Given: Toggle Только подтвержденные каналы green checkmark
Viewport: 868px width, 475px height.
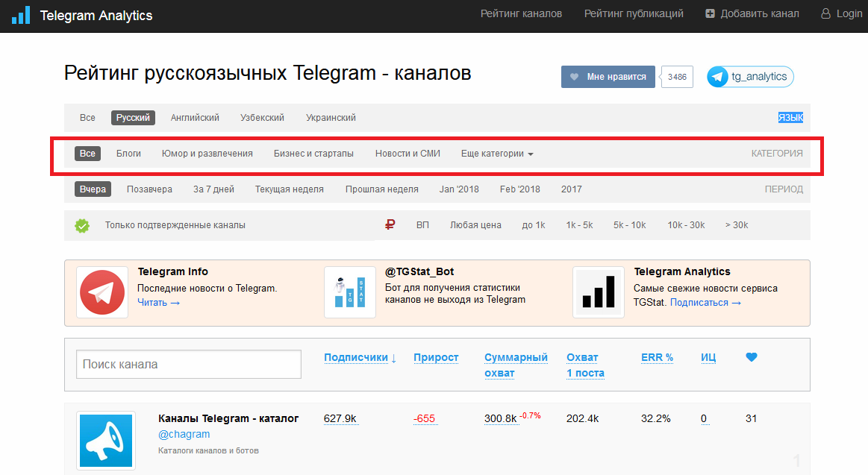Looking at the screenshot, I should [x=82, y=226].
